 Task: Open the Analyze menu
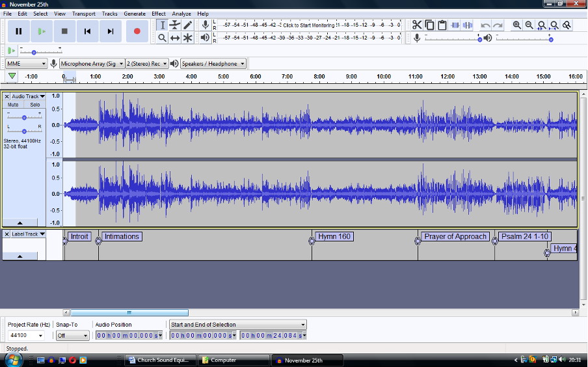click(181, 14)
